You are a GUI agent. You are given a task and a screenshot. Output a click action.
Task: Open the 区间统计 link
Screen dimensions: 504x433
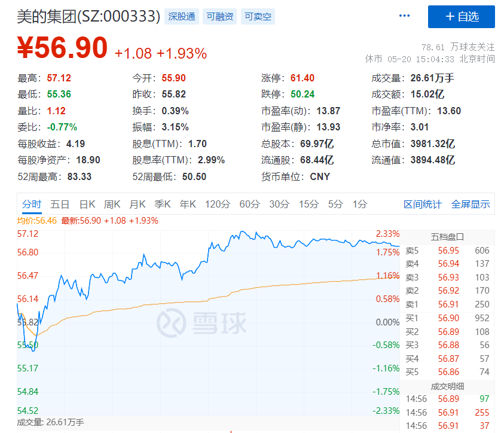click(423, 204)
